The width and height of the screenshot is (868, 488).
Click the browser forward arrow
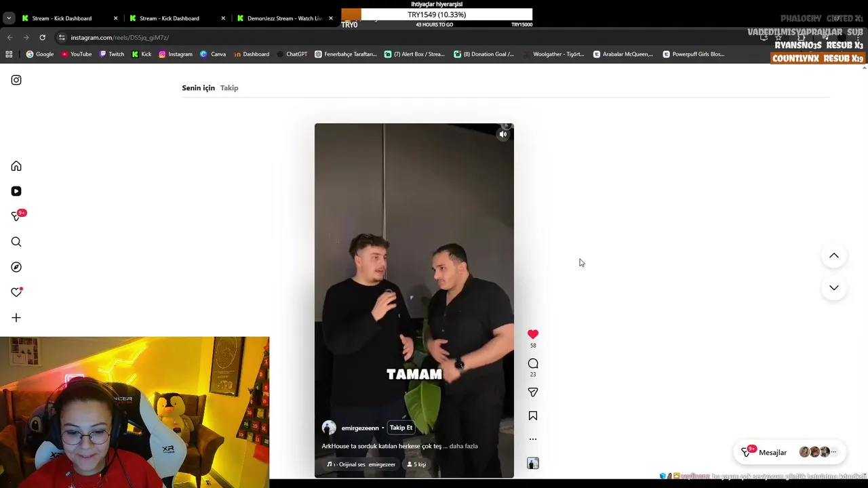tap(26, 37)
